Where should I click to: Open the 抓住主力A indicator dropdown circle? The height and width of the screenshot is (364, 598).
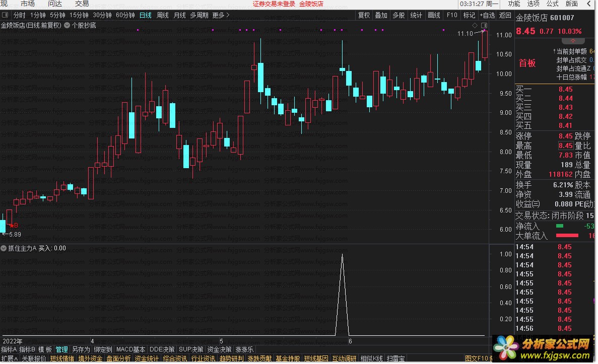[x=4, y=249]
